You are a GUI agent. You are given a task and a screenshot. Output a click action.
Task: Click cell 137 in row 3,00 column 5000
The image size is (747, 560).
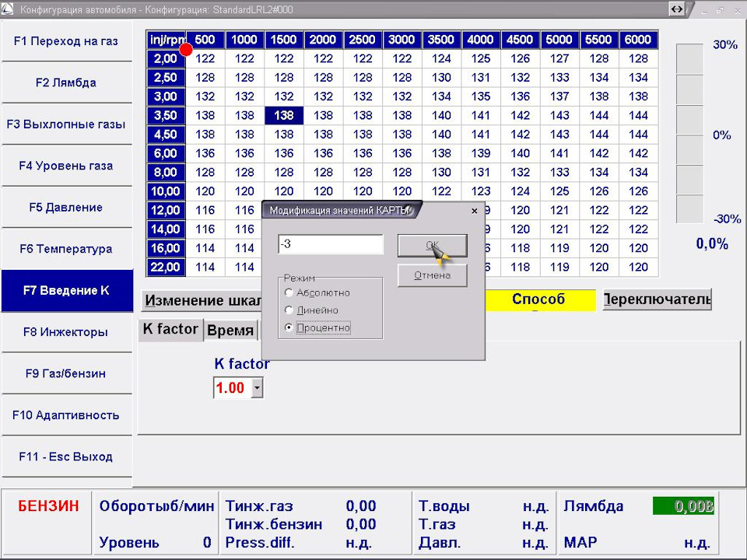coord(559,96)
